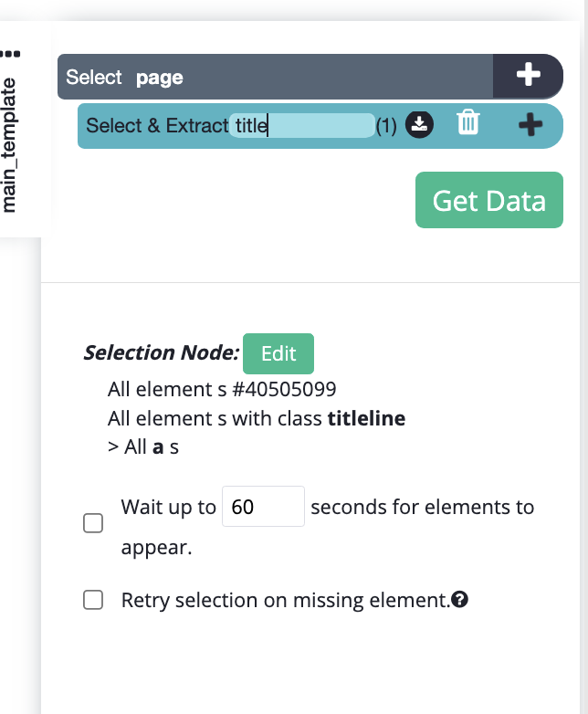Edit the Selection Node
Screen dimensions: 588x714
[x=278, y=354]
